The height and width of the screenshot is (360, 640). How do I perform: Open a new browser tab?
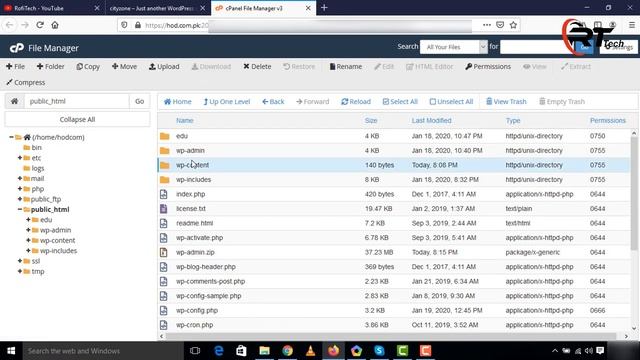point(324,8)
